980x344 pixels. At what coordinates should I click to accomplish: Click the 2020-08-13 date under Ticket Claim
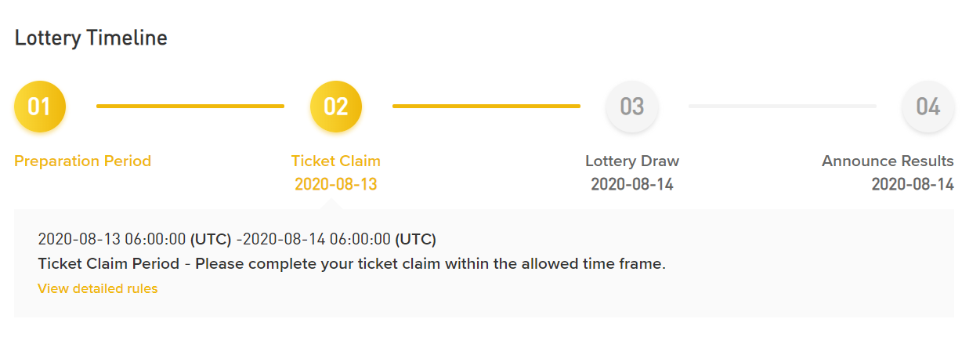(336, 185)
